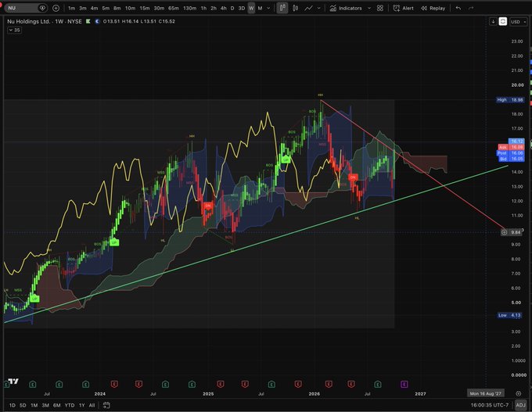This screenshot has height=412, width=532.
Task: Open the UTC-7 timezone menu
Action: tap(490, 405)
